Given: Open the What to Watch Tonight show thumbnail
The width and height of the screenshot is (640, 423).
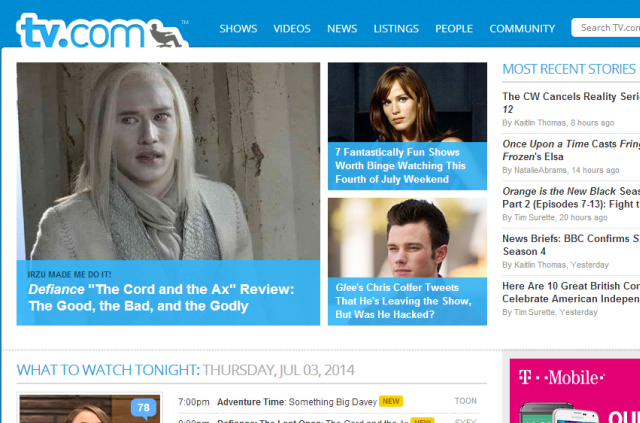Looking at the screenshot, I should click(x=89, y=408).
